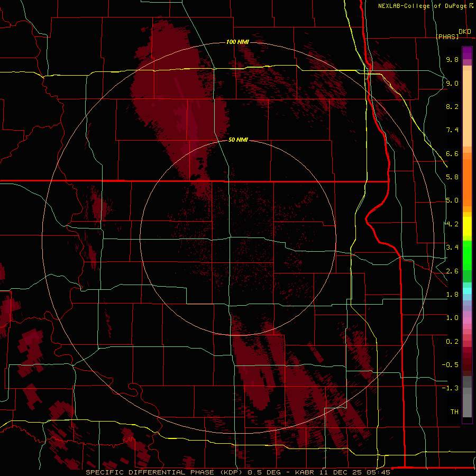Click the 6.6 scale value

[452, 153]
